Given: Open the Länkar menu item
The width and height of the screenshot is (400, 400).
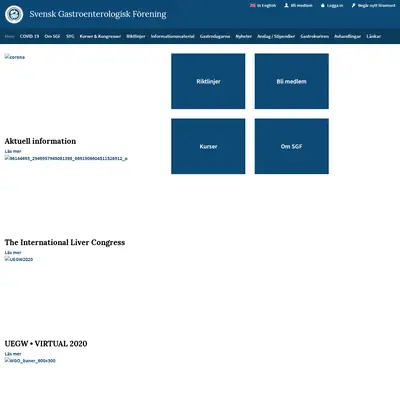Looking at the screenshot, I should pyautogui.click(x=374, y=36).
